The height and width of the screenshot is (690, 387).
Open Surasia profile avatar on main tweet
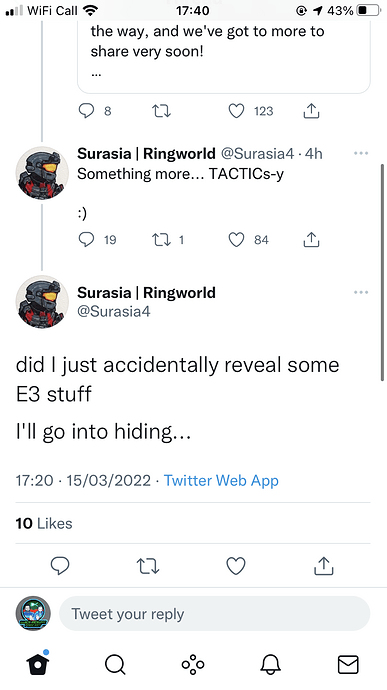pyautogui.click(x=42, y=302)
